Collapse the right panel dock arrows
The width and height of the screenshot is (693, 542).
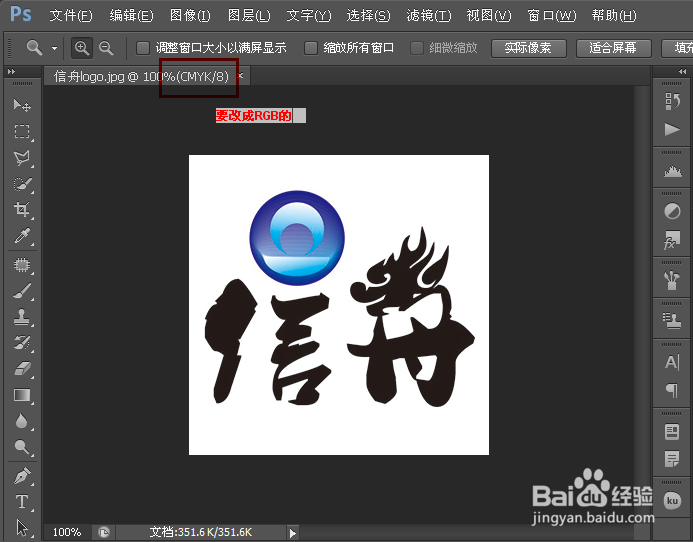click(x=682, y=71)
